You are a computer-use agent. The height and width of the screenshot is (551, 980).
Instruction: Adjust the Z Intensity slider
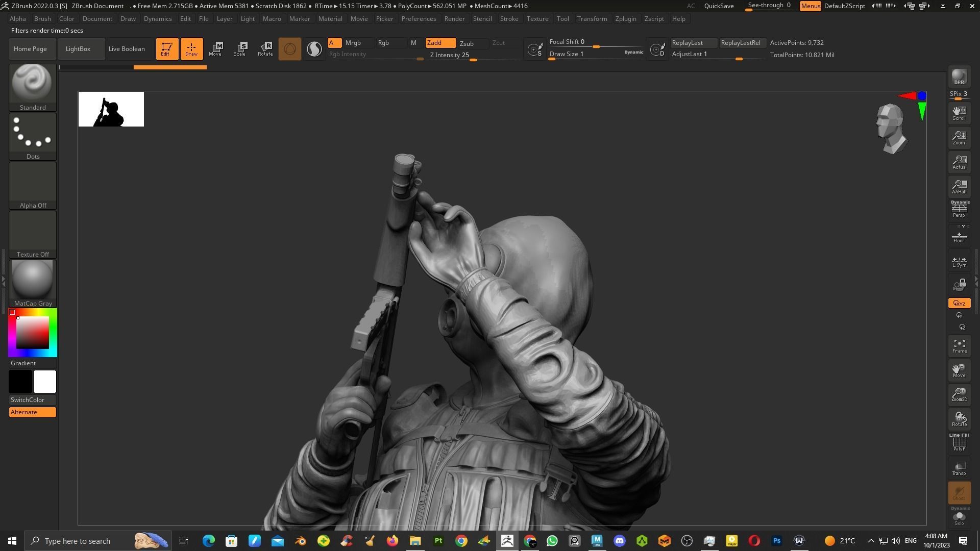(x=475, y=56)
